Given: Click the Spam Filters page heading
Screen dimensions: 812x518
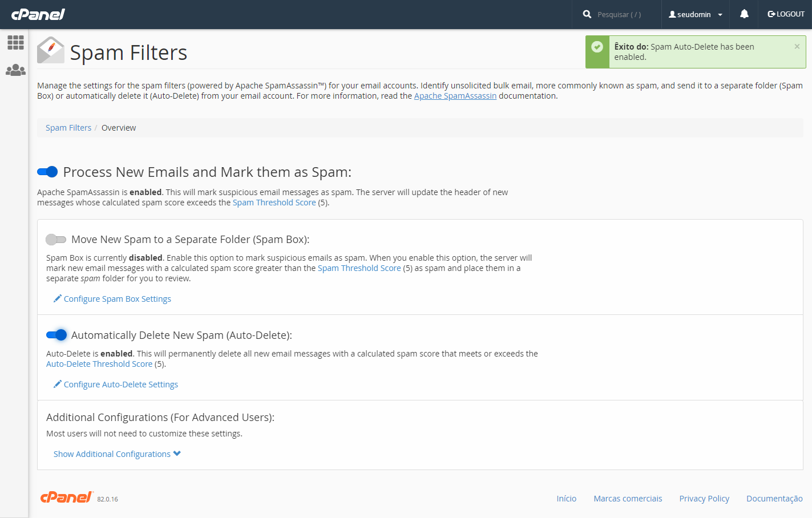Looking at the screenshot, I should pos(128,52).
